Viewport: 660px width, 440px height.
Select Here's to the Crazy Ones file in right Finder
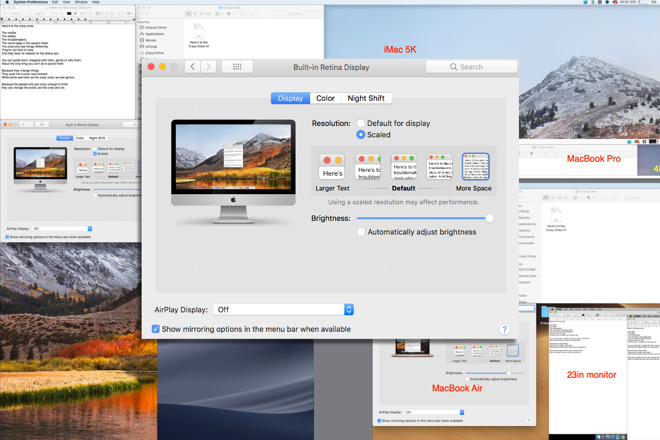click(x=556, y=219)
